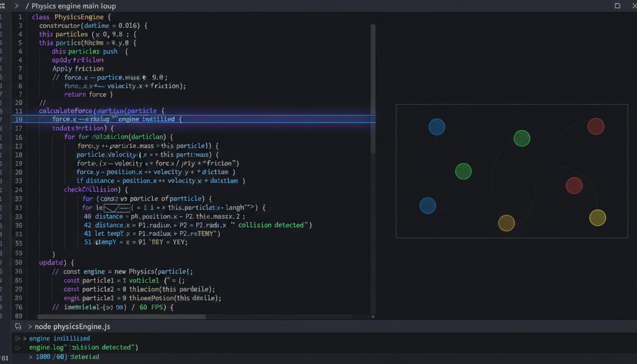Expand the 'node physicsEngine.js' terminal chevron

tap(30, 327)
